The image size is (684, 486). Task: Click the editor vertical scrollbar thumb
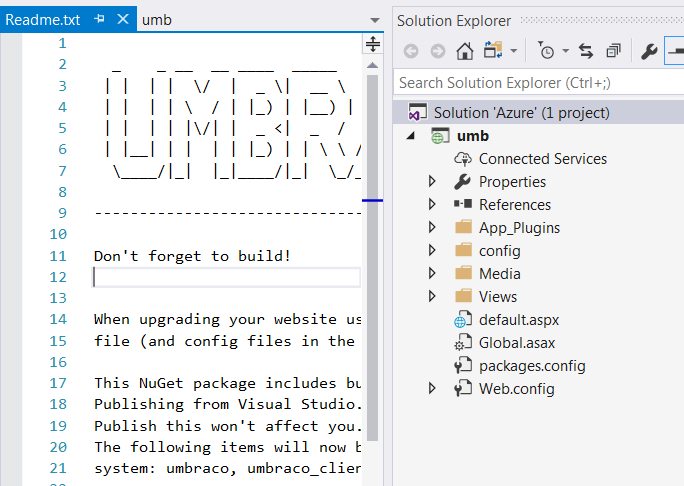click(373, 257)
